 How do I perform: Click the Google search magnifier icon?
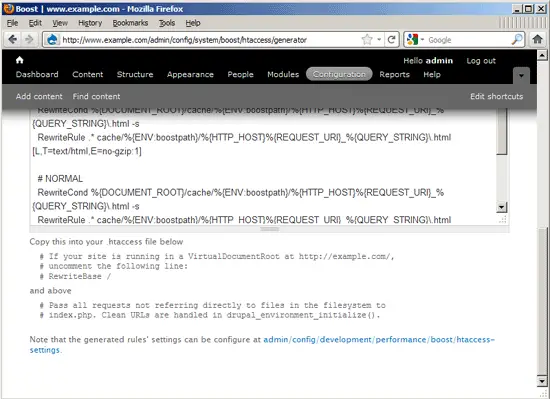(x=517, y=39)
